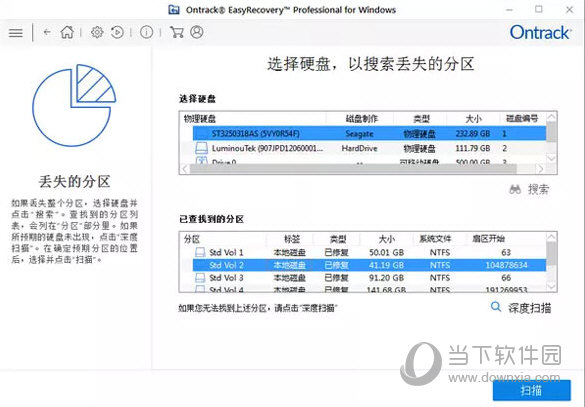Click the 91.20 GB size cell

(x=387, y=278)
